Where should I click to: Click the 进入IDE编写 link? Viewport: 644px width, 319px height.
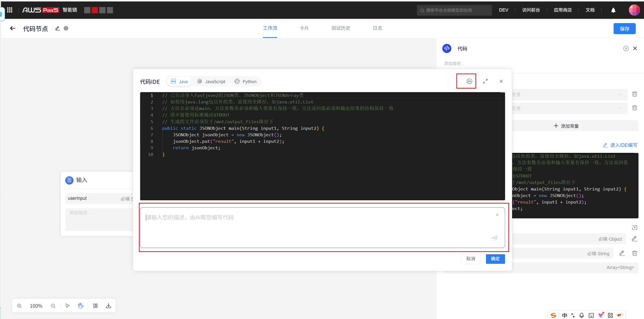620,145
